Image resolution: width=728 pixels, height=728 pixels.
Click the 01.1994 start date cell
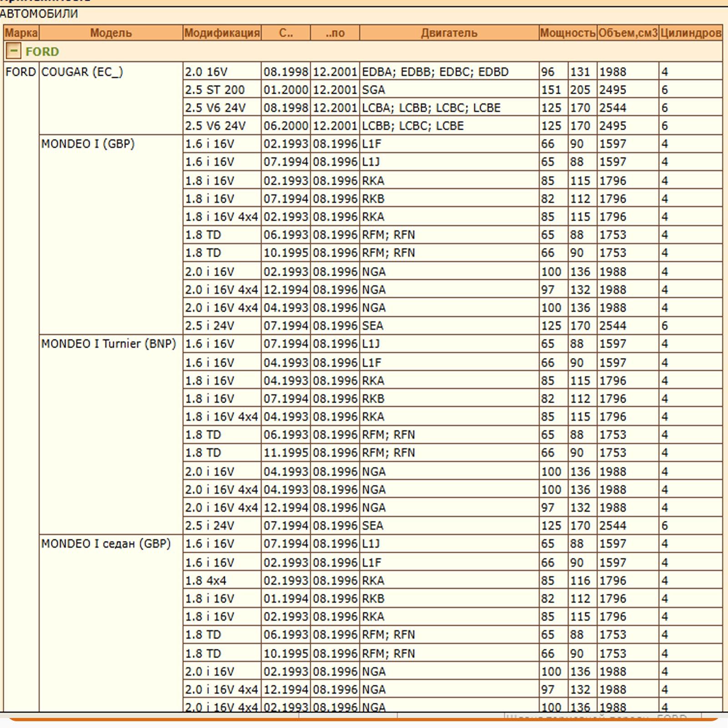286,598
